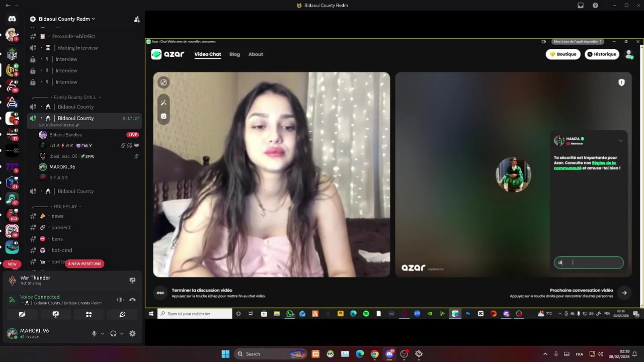Open the Règles de la communauté link
This screenshot has height=362, width=644.
point(585,165)
